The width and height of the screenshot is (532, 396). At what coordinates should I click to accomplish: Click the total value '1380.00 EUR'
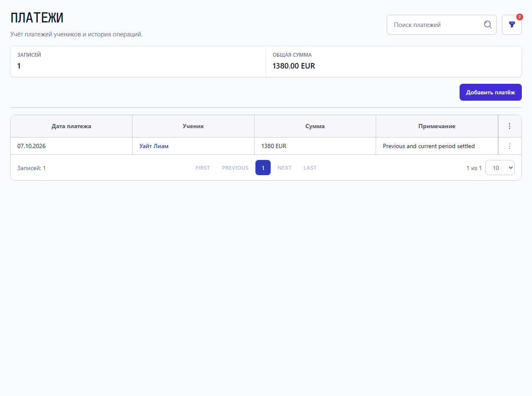[x=294, y=66]
